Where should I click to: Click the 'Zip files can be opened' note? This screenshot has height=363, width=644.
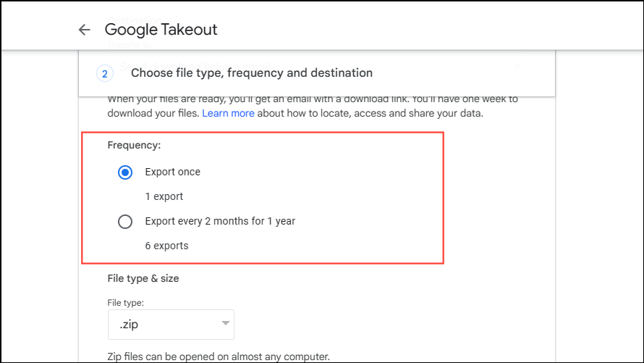(x=218, y=356)
